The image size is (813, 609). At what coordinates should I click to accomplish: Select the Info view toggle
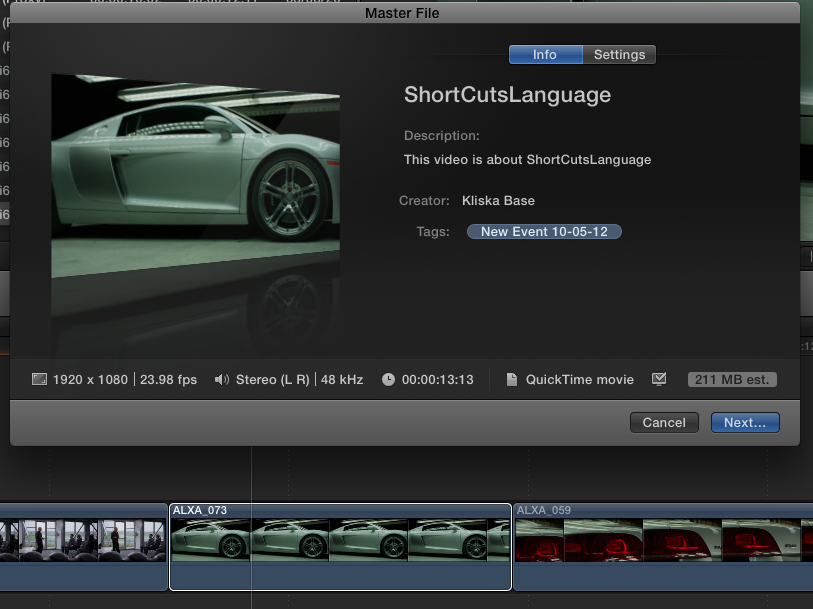click(545, 54)
